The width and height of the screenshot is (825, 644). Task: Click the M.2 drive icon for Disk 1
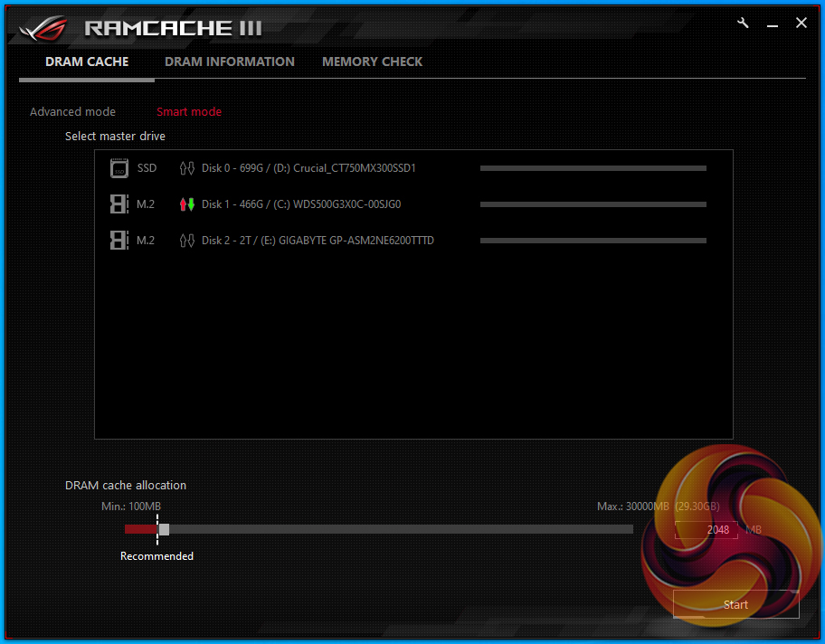point(119,204)
